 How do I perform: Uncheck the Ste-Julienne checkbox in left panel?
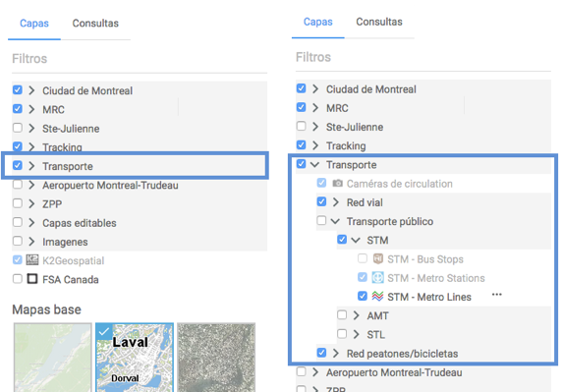pos(18,128)
